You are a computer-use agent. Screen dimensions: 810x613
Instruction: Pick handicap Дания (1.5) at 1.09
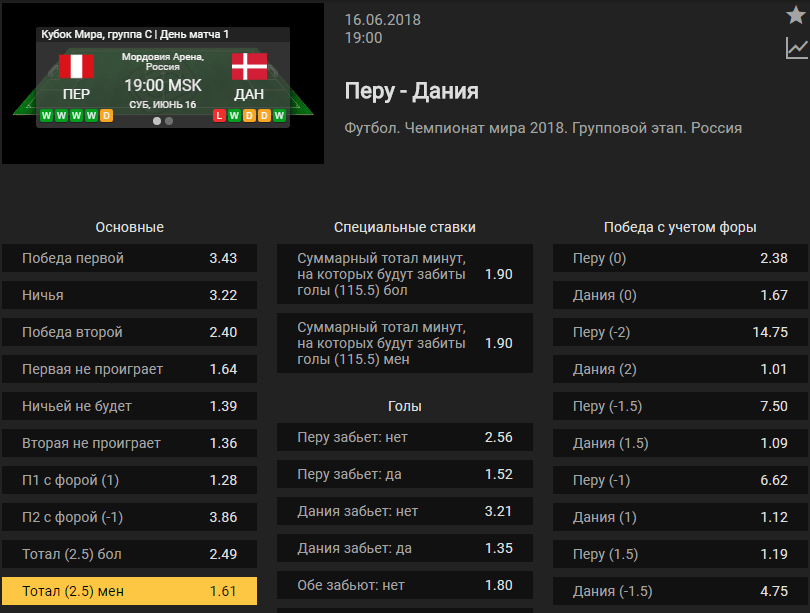pos(680,443)
